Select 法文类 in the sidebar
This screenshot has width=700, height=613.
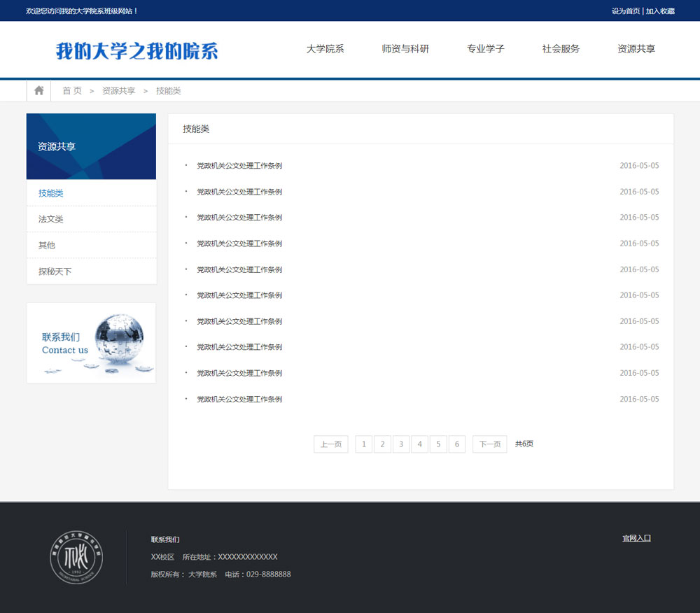point(92,219)
